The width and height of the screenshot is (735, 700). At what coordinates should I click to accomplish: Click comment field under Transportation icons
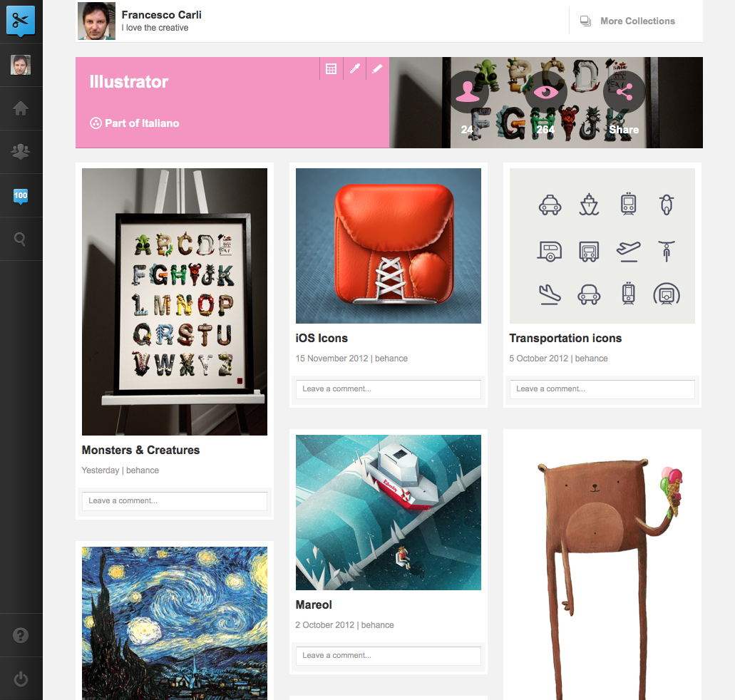[602, 389]
